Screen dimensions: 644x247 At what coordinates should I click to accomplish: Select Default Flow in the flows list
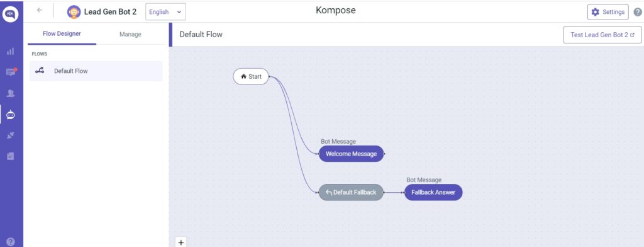[96, 71]
